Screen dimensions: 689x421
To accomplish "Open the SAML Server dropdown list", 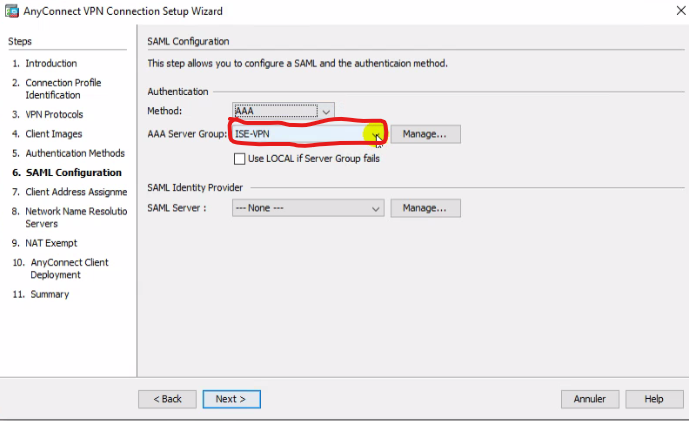I will click(x=376, y=208).
